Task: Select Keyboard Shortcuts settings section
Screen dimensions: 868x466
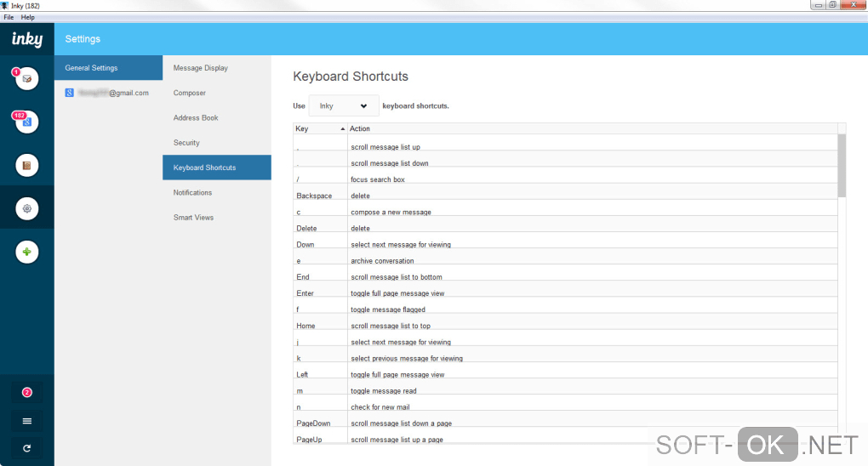Action: point(217,168)
